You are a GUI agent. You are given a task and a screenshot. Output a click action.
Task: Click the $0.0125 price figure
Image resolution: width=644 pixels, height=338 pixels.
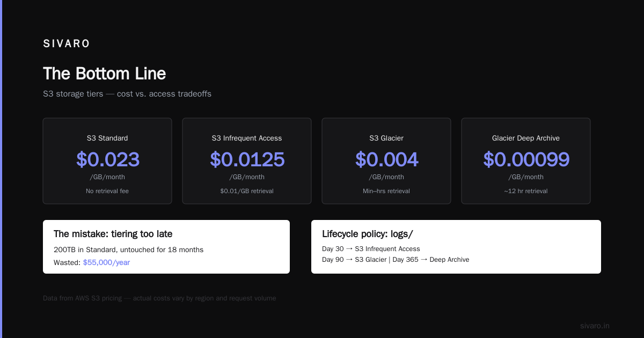pyautogui.click(x=247, y=159)
